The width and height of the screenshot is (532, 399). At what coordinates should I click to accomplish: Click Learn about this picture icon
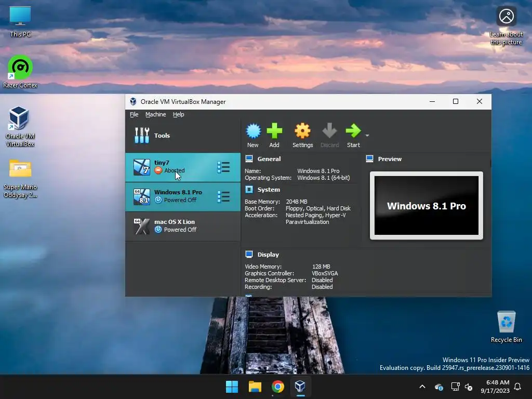[x=506, y=25]
